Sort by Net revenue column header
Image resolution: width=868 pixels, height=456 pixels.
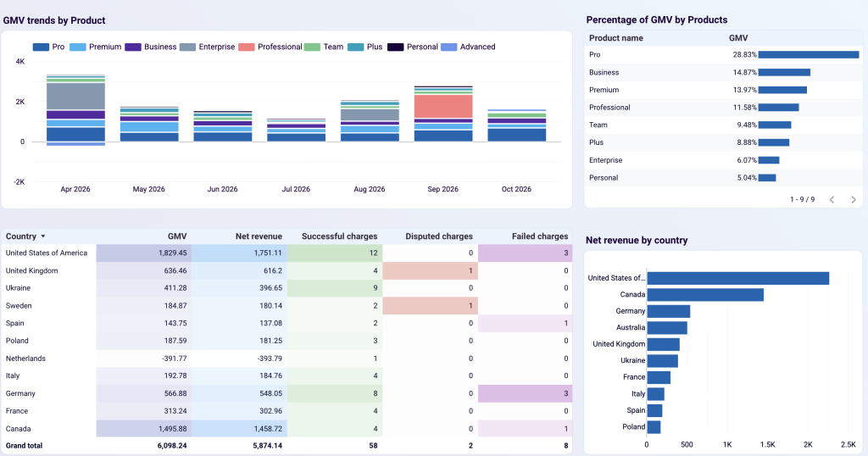(259, 236)
